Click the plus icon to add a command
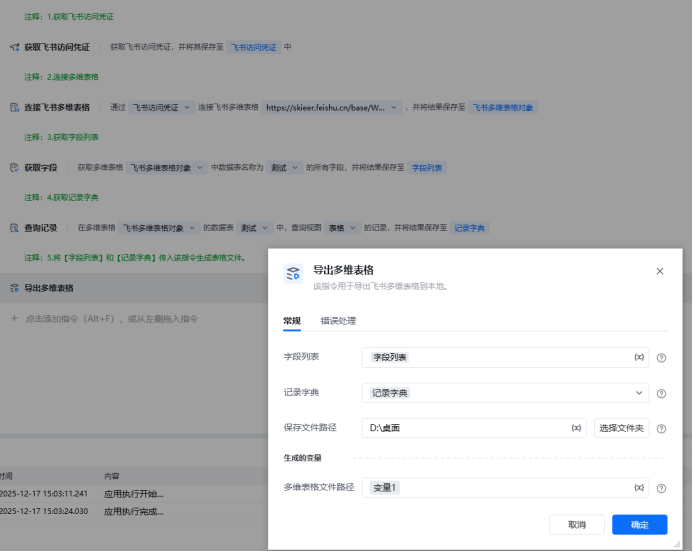Screen dimensions: 693x552 (x=15, y=319)
